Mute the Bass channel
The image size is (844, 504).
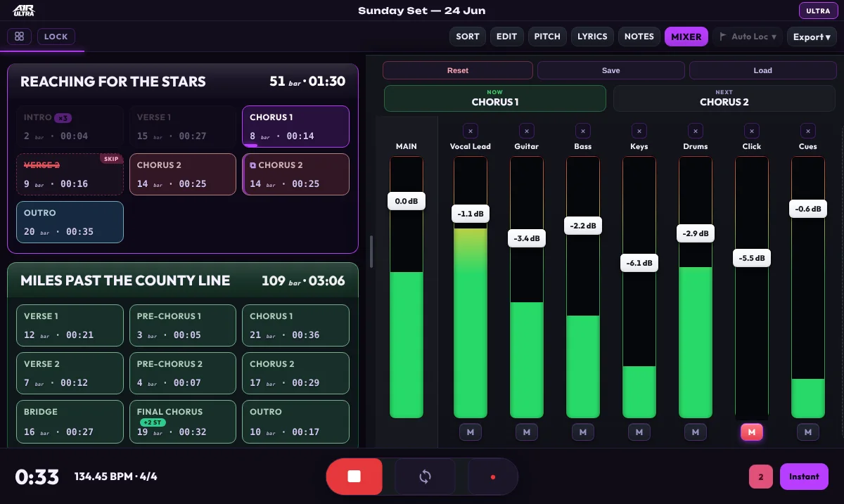click(x=583, y=432)
